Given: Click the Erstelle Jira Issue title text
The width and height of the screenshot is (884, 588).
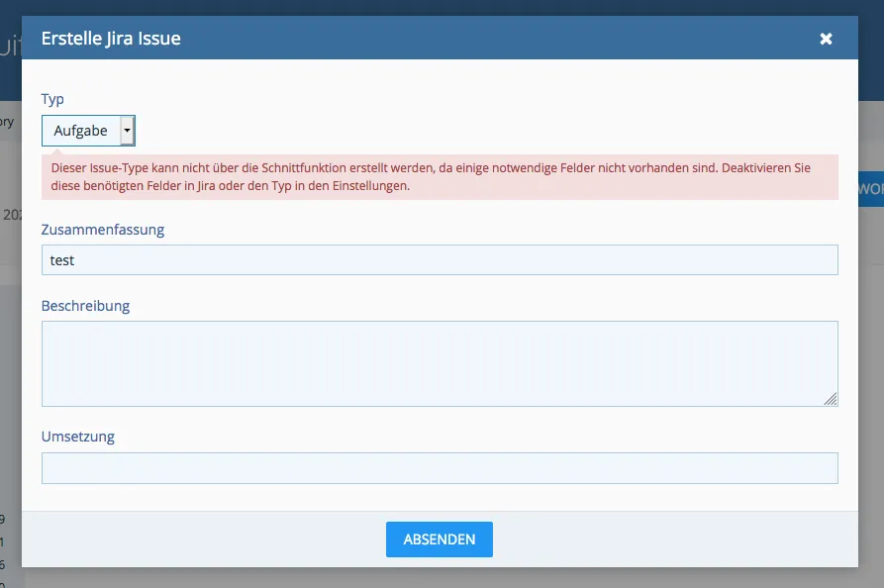Looking at the screenshot, I should pos(111,39).
